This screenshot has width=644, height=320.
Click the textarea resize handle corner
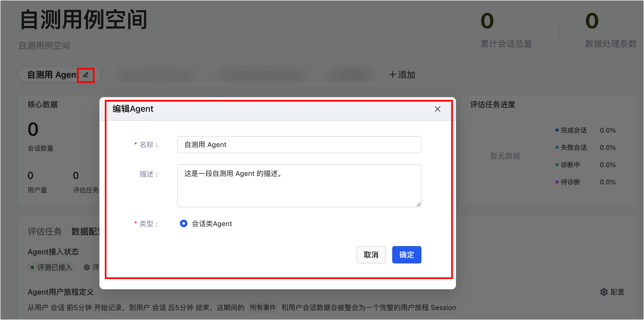click(x=418, y=205)
